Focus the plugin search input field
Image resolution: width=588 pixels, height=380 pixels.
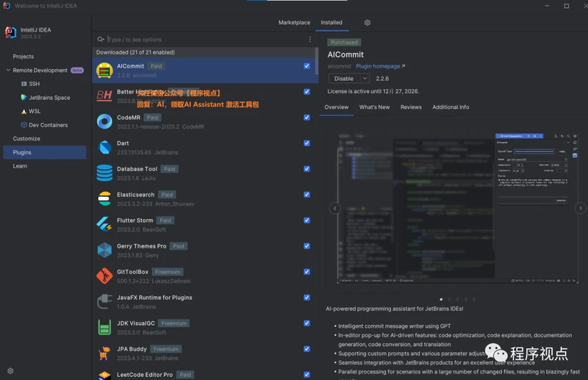pyautogui.click(x=206, y=40)
